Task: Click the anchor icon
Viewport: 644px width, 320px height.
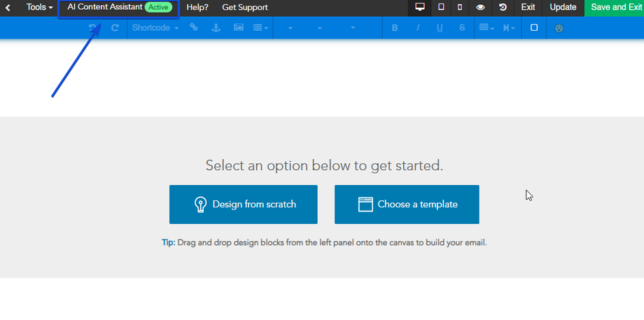Action: coord(216,28)
